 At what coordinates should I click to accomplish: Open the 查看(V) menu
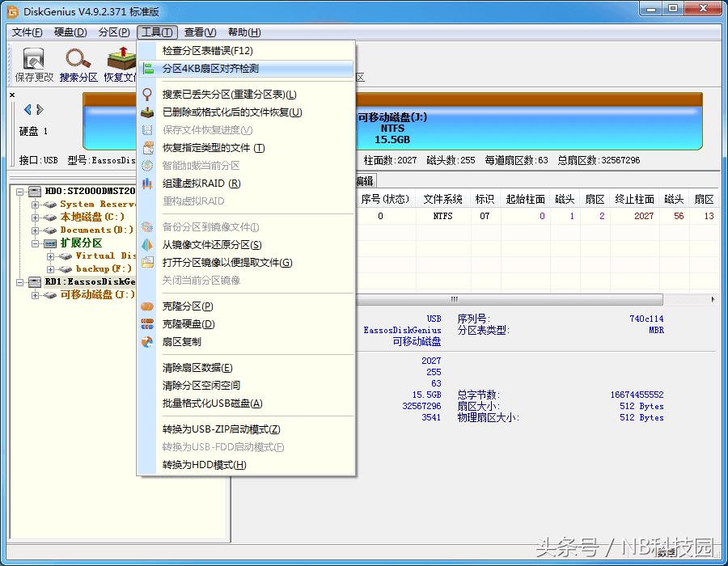[x=199, y=32]
